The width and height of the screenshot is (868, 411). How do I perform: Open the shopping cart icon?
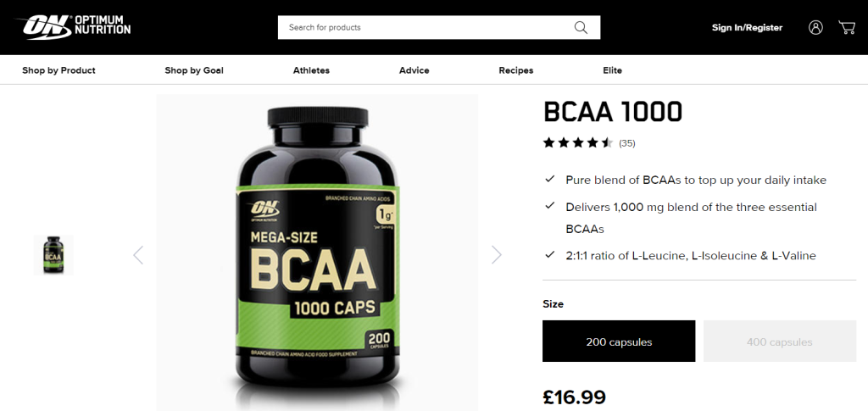pos(847,28)
